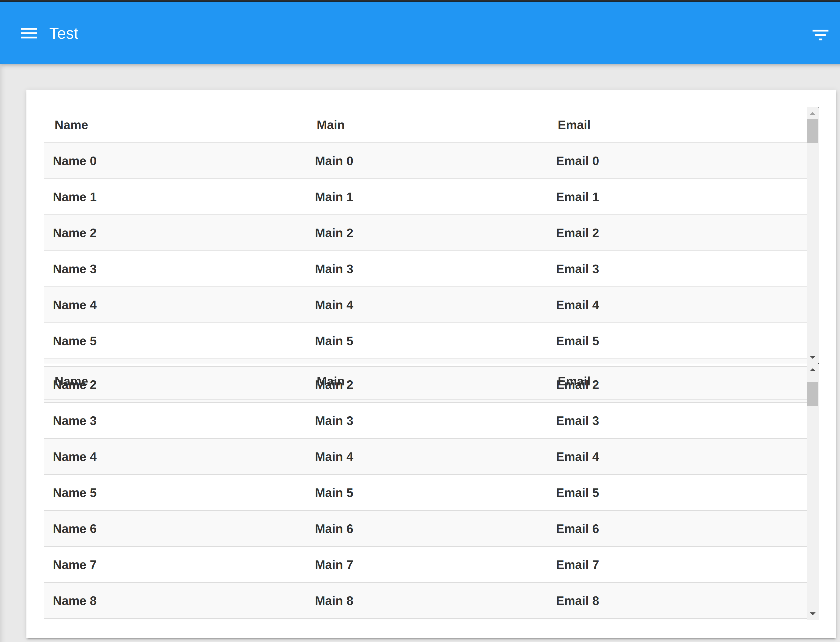The image size is (840, 642).
Task: Click Email 5 in the lower table
Action: (577, 492)
